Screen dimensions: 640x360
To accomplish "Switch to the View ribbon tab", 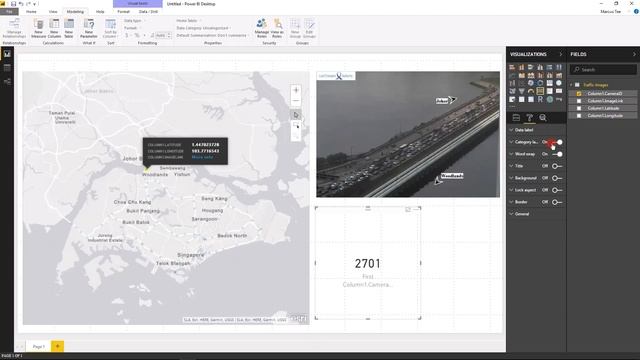I will click(x=53, y=11).
